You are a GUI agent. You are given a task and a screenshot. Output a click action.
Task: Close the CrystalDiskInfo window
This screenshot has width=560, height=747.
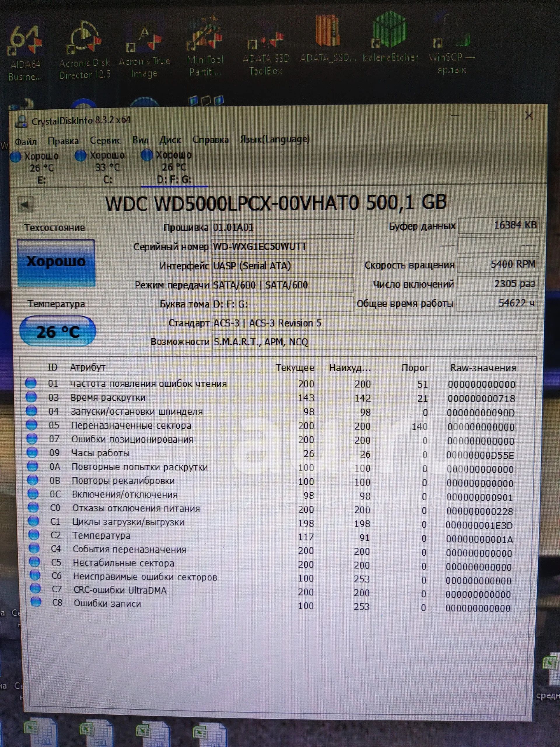point(529,116)
